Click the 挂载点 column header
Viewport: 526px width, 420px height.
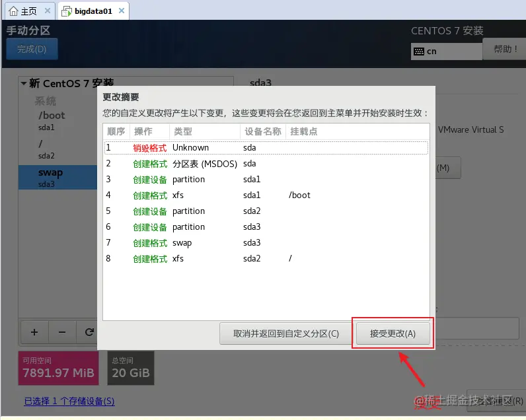(357, 131)
